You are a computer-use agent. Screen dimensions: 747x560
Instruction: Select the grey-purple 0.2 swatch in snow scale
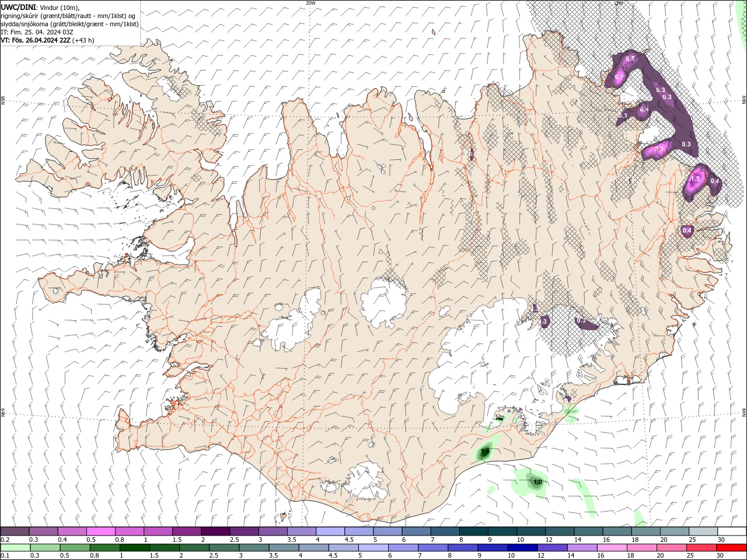[15, 531]
